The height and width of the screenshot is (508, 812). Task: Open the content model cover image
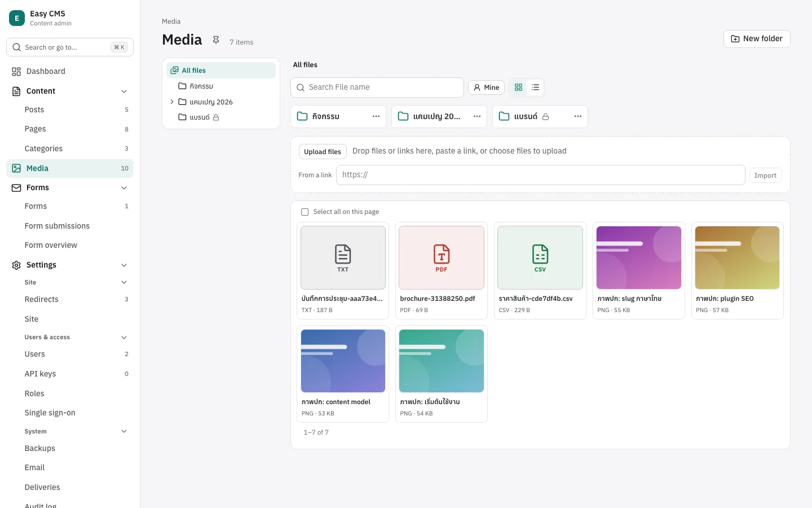[x=343, y=361]
